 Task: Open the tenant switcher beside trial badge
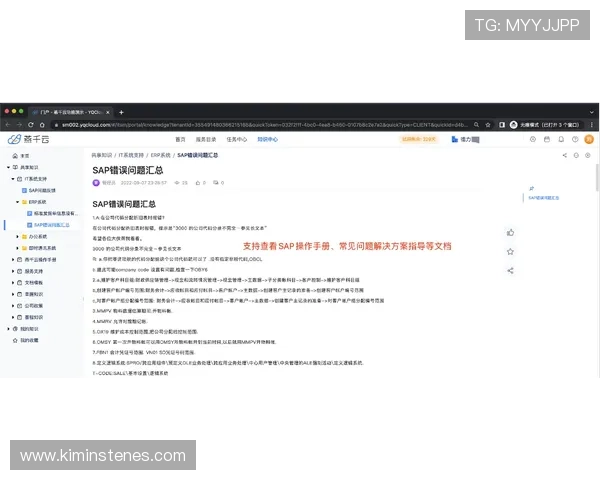tap(465, 139)
